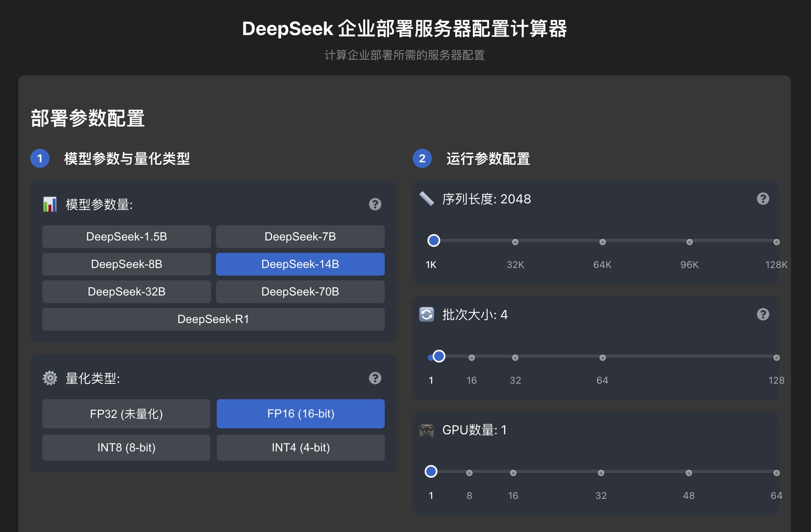Click the step 2 number badge
The height and width of the screenshot is (532, 811).
click(x=422, y=159)
